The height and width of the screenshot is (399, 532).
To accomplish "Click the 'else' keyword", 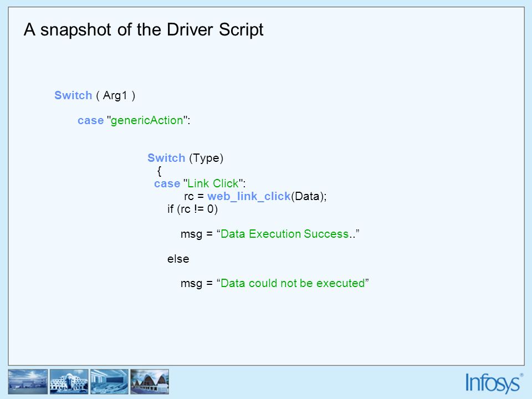I will (178, 259).
